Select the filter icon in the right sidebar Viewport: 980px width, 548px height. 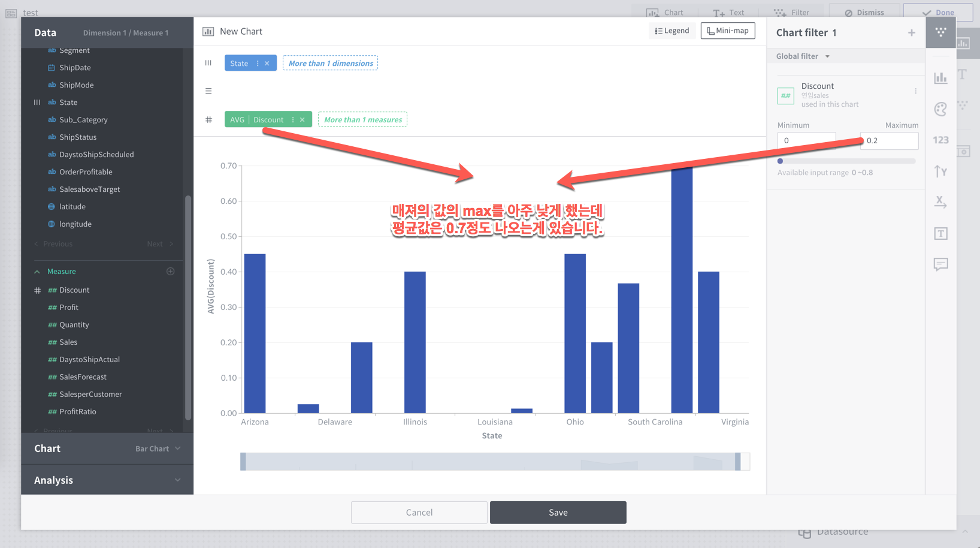pos(940,32)
